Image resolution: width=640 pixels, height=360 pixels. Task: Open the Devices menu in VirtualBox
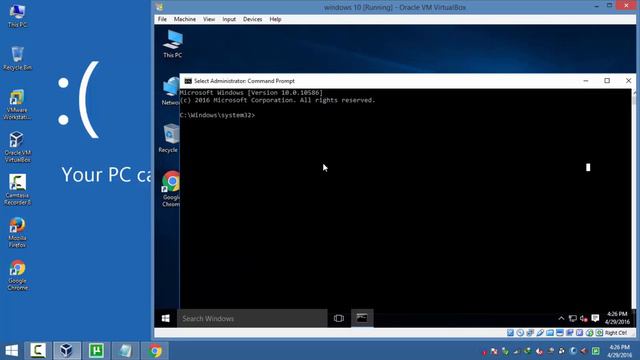click(252, 19)
